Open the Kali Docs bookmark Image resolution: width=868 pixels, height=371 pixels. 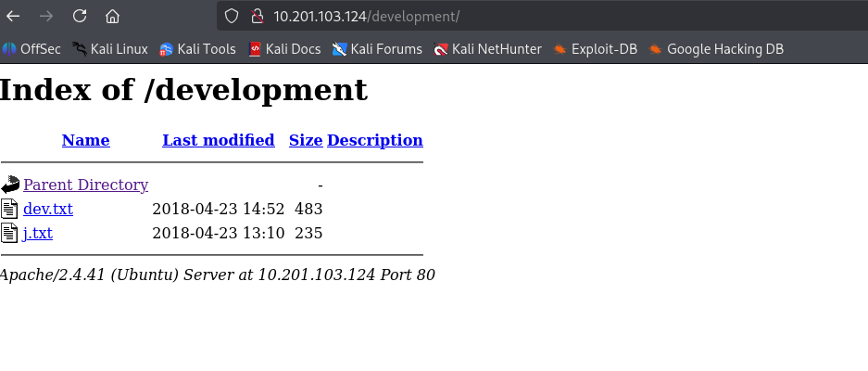tap(284, 49)
